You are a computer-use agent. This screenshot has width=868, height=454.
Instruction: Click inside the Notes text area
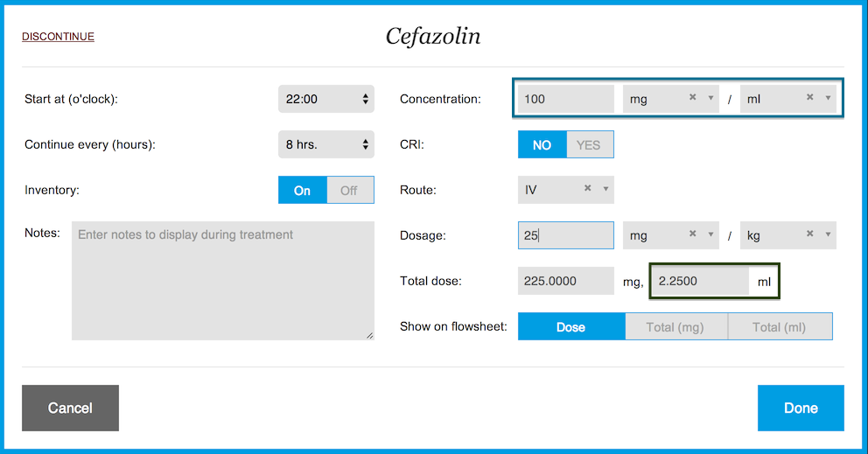pos(223,281)
